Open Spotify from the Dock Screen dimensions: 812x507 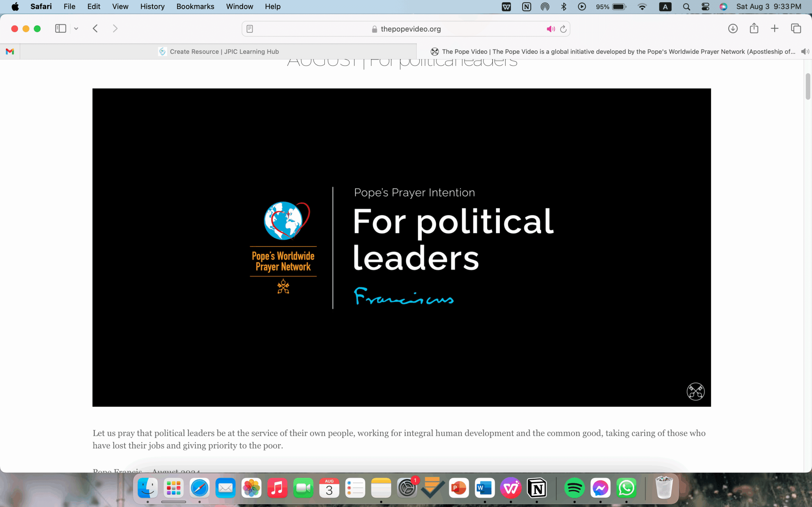pyautogui.click(x=574, y=488)
